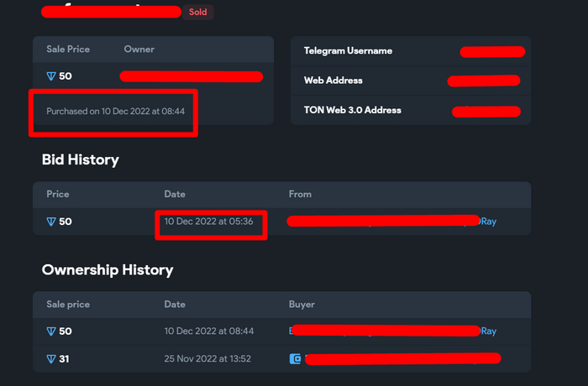The width and height of the screenshot is (588, 386).
Task: Click the TON icon in Bid History row
Action: (x=51, y=222)
